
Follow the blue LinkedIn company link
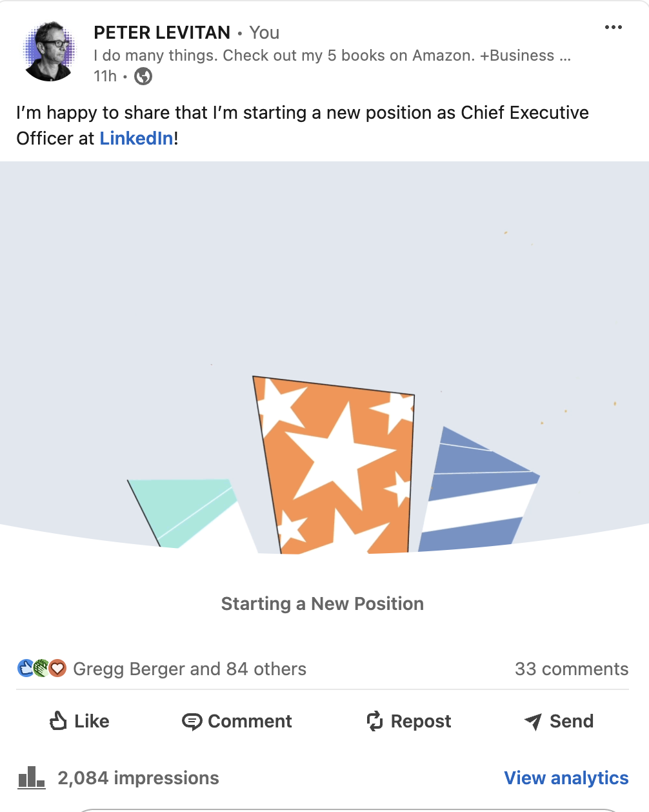coord(136,138)
